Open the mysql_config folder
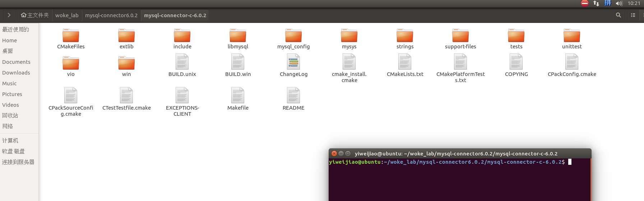Screen dimensions: 644x201 (x=293, y=35)
